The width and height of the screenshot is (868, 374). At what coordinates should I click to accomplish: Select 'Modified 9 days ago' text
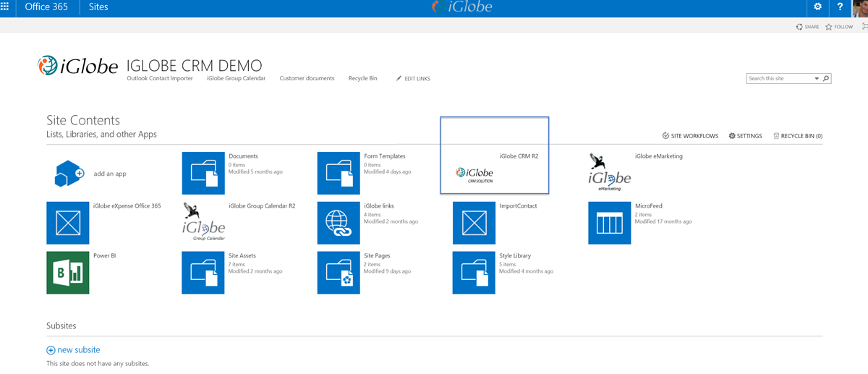pos(387,271)
